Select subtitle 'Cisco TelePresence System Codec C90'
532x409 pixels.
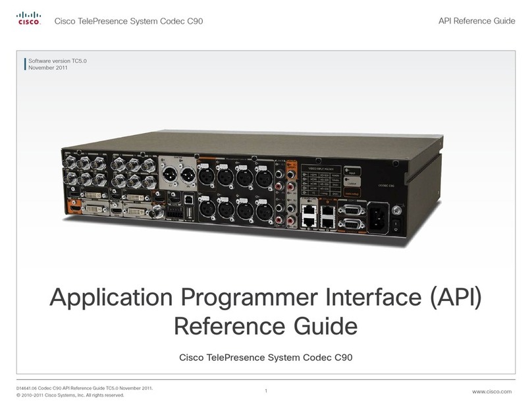(x=265, y=358)
